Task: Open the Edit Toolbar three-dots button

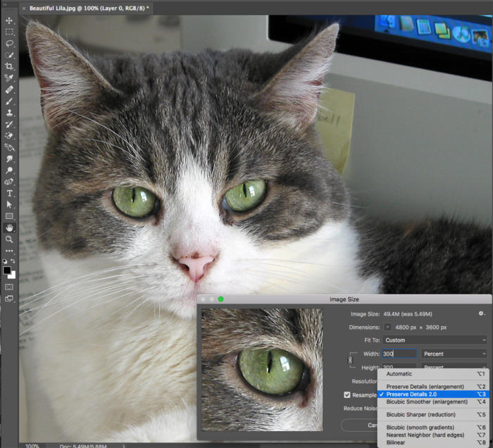Action: 9,251
